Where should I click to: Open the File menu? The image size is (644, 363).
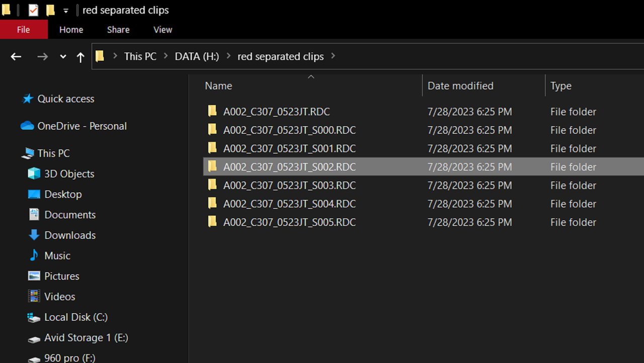tap(24, 30)
